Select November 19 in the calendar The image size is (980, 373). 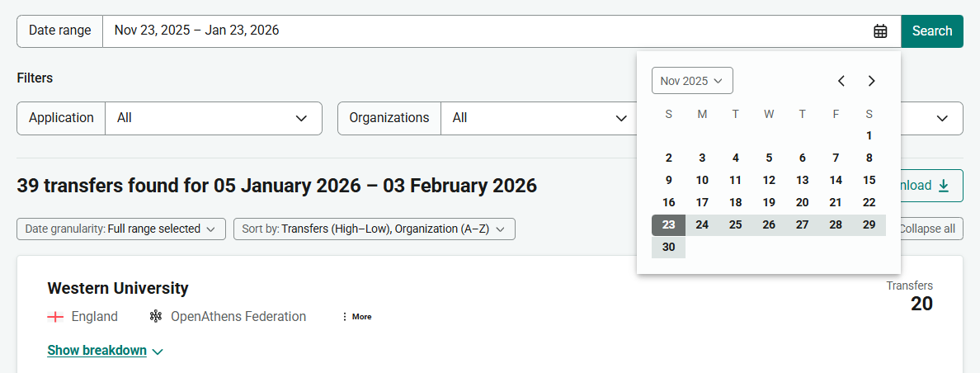point(769,202)
